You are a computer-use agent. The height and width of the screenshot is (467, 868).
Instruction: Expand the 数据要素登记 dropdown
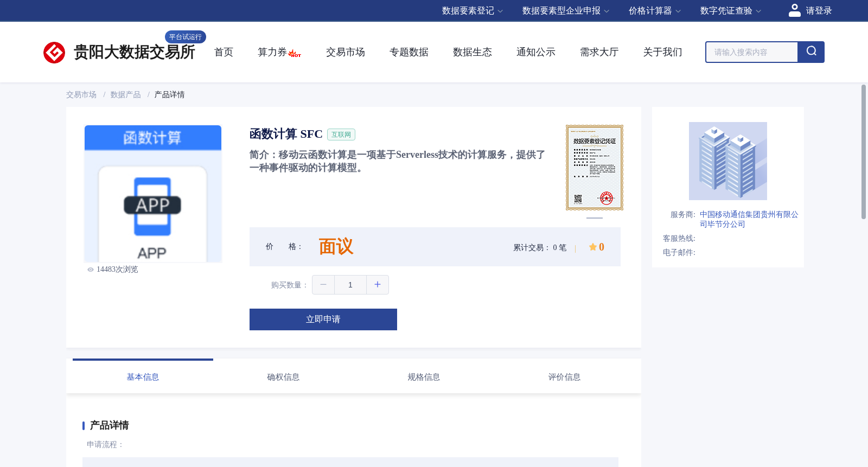(473, 11)
